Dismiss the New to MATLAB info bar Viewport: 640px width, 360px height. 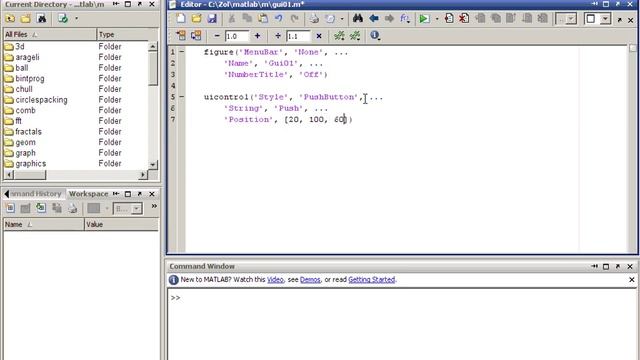pos(631,280)
